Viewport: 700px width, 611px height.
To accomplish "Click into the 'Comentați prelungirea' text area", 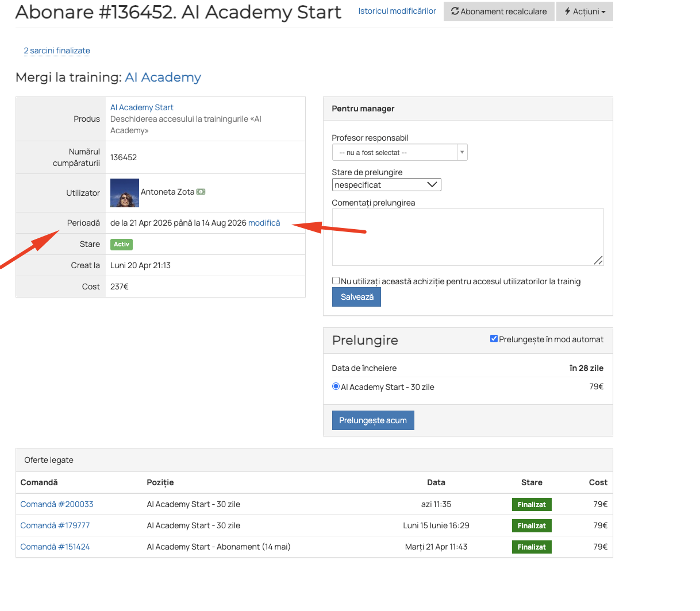I will click(468, 237).
